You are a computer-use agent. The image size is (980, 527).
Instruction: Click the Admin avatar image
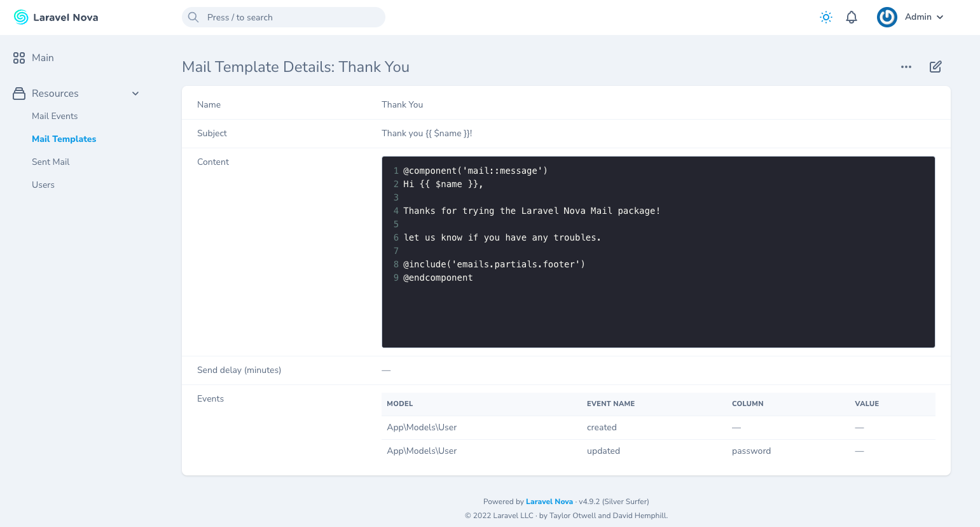[887, 17]
